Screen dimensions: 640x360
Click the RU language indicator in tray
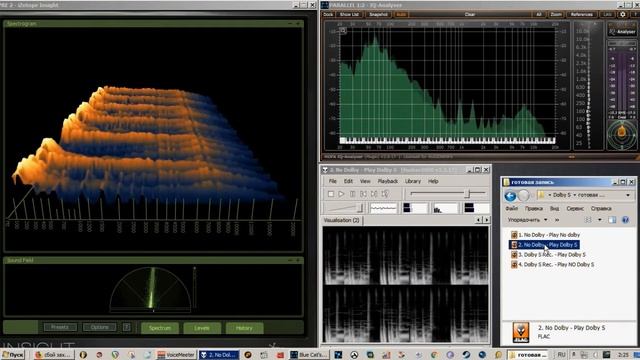coord(562,355)
